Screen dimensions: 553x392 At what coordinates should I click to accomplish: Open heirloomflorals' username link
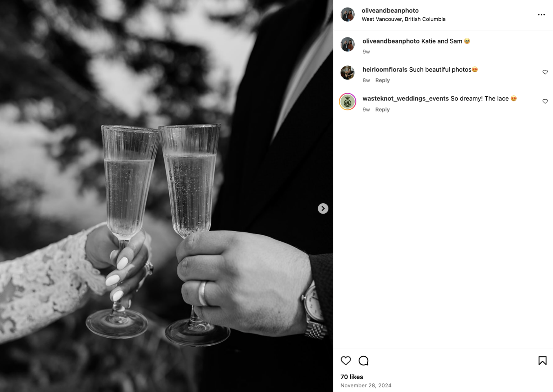[x=385, y=69]
